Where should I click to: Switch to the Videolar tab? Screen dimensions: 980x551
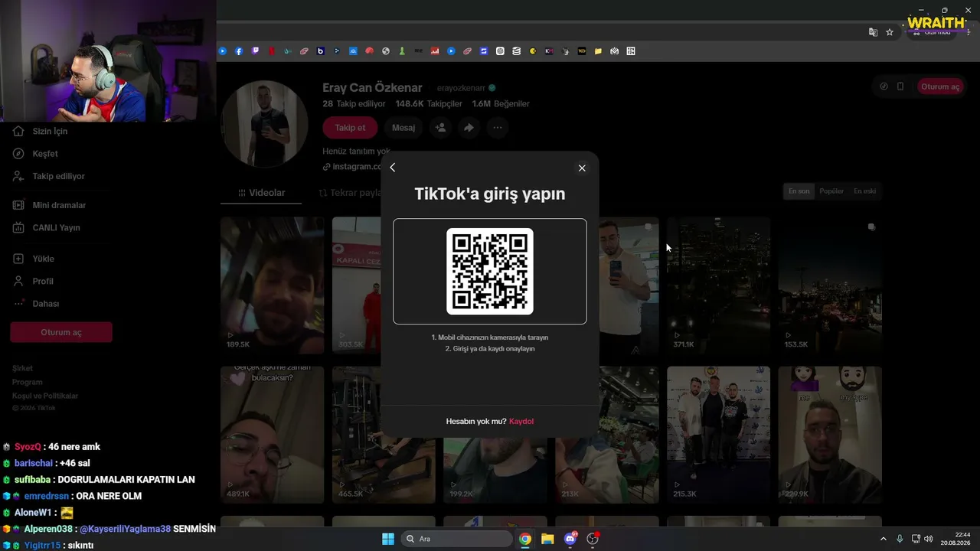(261, 193)
